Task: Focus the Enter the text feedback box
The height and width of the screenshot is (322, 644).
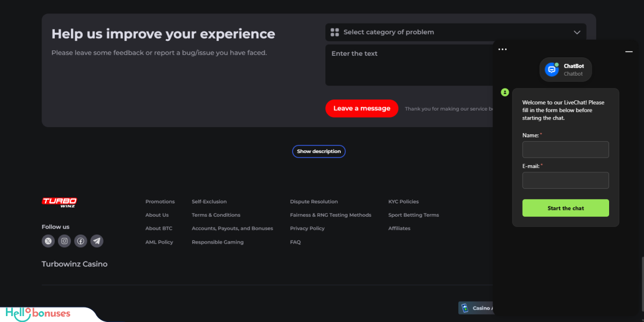Action: pos(409,65)
